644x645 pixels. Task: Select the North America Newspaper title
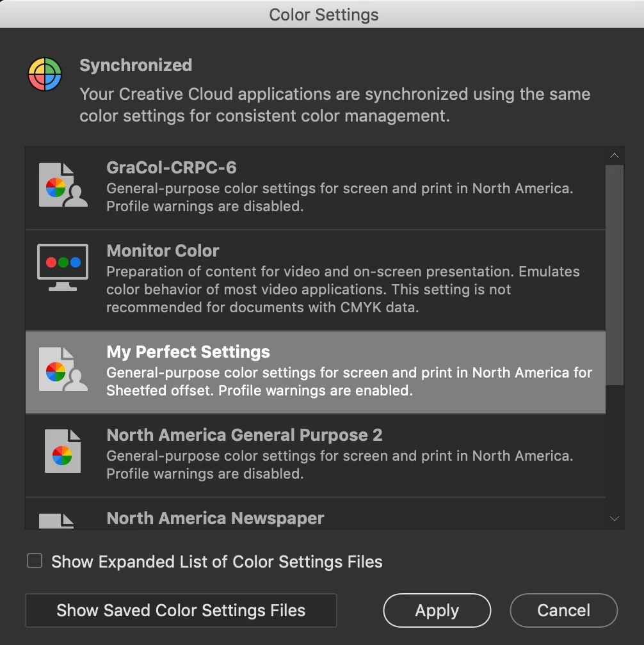point(215,518)
